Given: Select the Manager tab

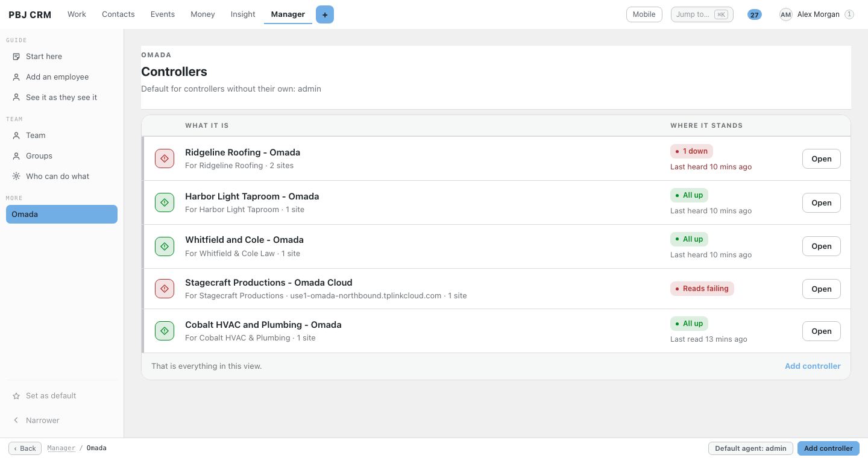Looking at the screenshot, I should point(288,14).
